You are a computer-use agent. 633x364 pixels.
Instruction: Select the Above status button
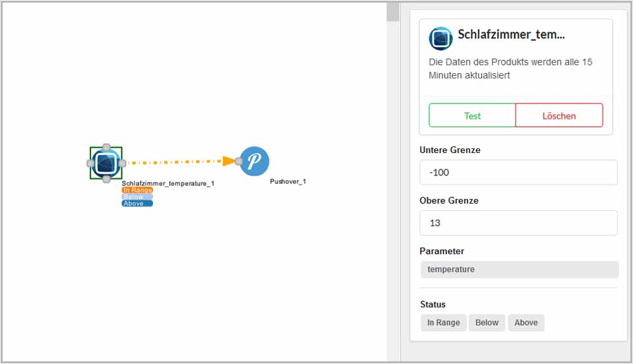[526, 322]
